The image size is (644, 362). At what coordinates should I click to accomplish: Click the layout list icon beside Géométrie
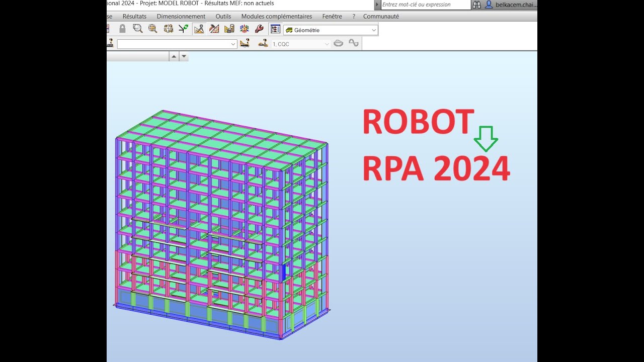click(275, 30)
